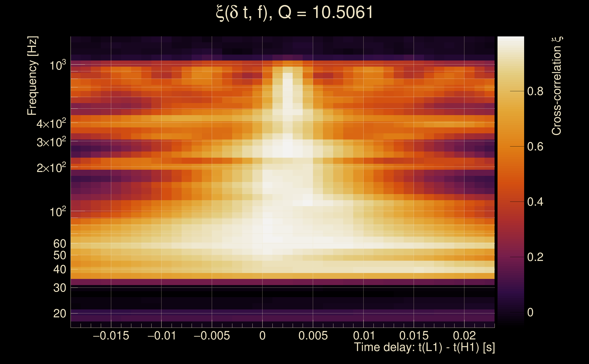Click the 2×10² frequency tick label
Viewport: 589px width, 364px height.
click(x=51, y=168)
